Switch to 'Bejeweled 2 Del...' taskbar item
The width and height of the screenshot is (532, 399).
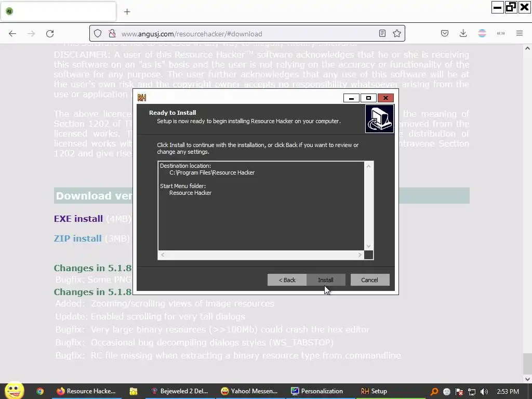pos(180,391)
